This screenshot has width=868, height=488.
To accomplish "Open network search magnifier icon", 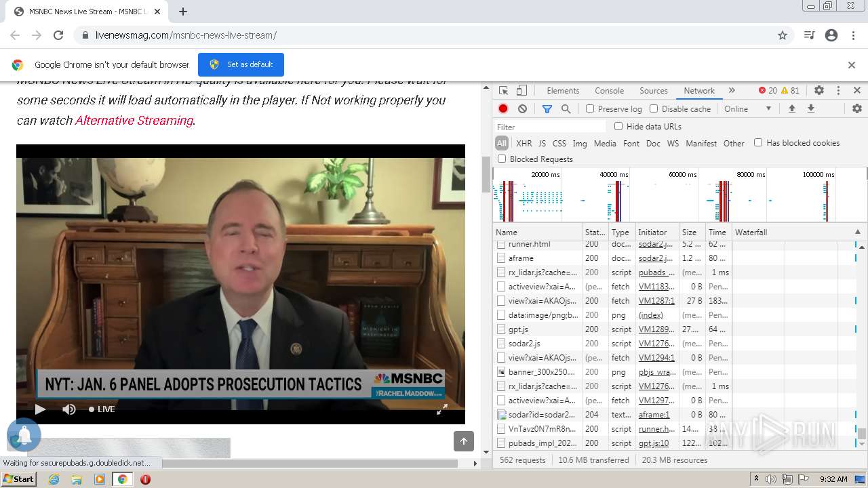I will (x=566, y=108).
